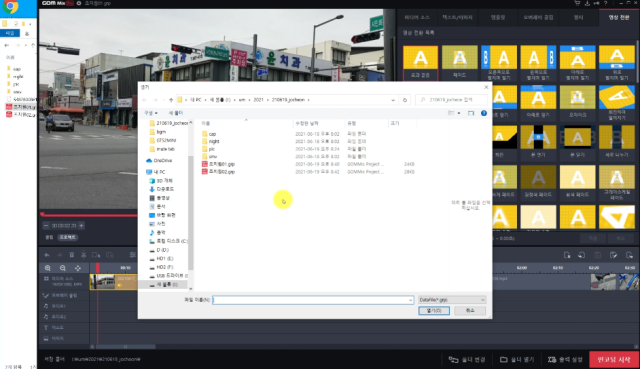Click the 열기(O) button
Image resolution: width=640 pixels, height=369 pixels.
coord(434,311)
